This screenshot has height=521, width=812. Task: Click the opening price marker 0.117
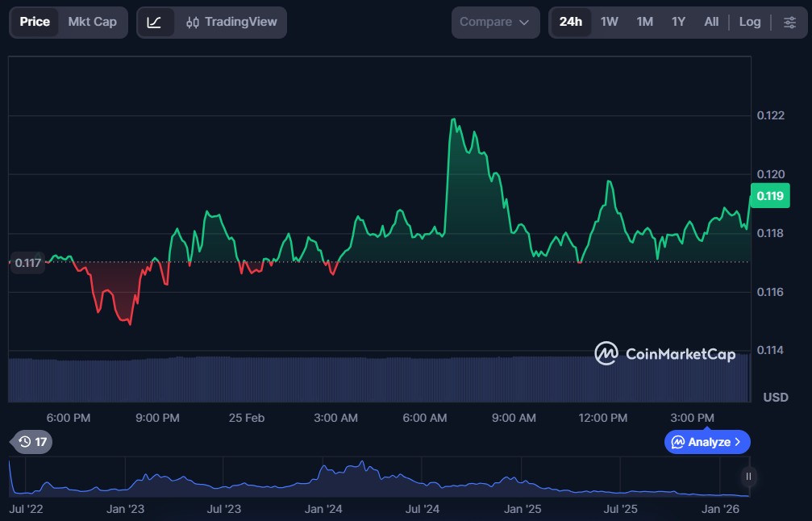tap(28, 262)
